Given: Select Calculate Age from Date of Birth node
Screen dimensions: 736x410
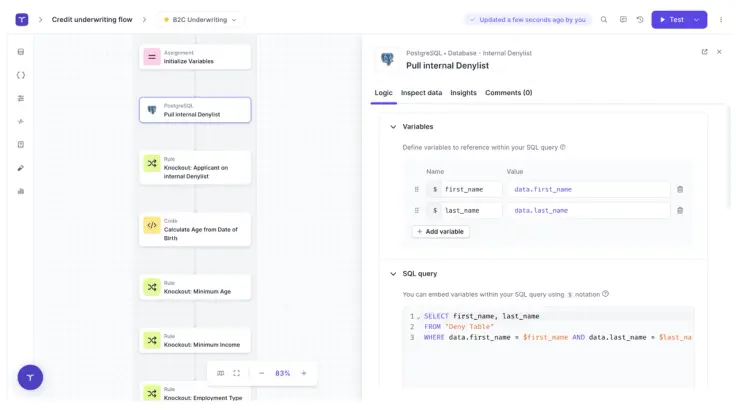Looking at the screenshot, I should point(195,230).
